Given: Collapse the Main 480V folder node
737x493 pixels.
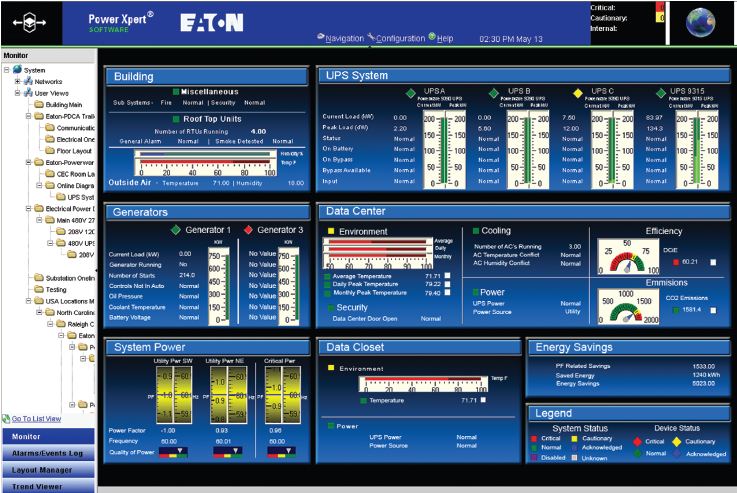Looking at the screenshot, I should point(39,220).
